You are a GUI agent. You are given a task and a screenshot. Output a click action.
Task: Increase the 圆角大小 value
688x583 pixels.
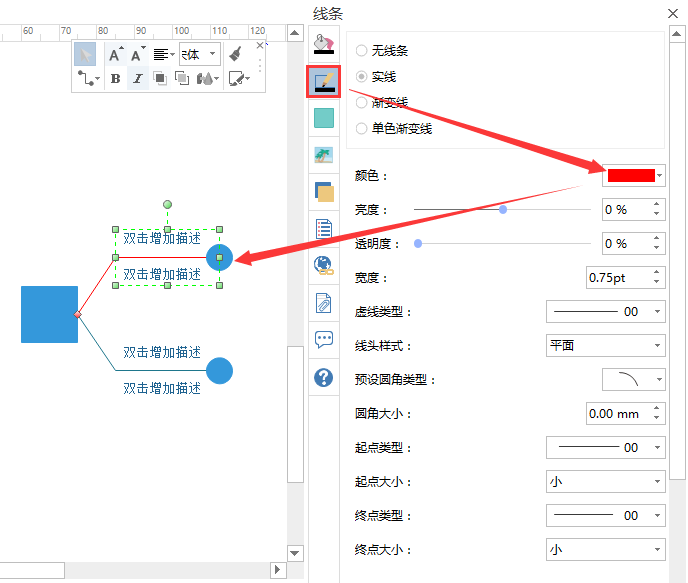tap(656, 408)
